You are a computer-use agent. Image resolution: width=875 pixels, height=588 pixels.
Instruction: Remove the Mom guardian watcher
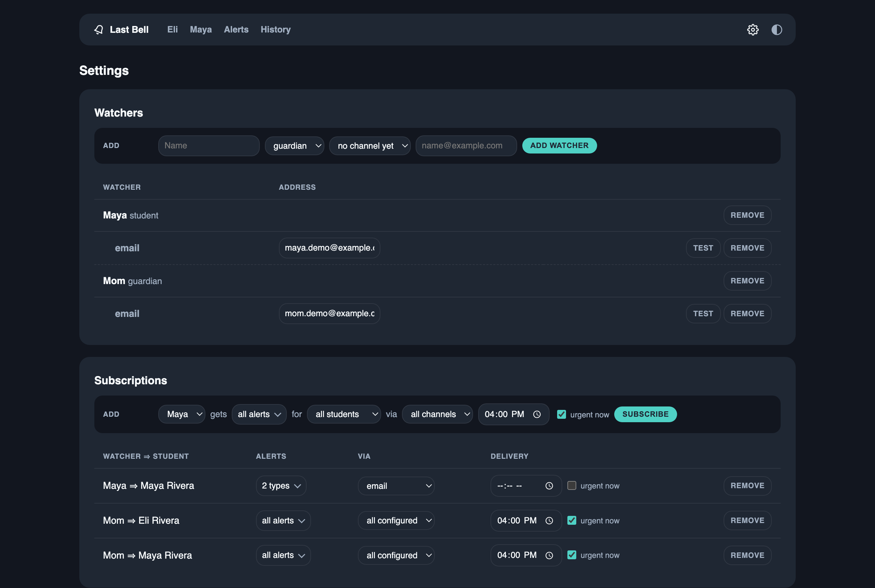coord(747,281)
